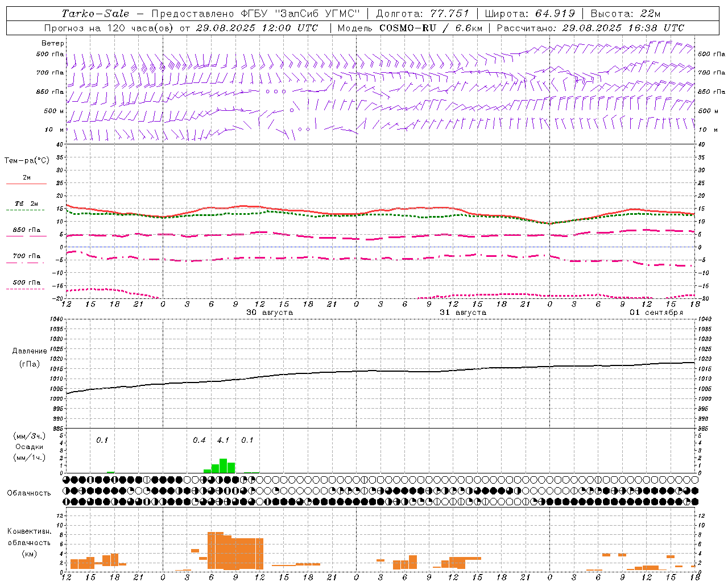Select the 'Td 2м' dew point legend entry

tap(26, 203)
